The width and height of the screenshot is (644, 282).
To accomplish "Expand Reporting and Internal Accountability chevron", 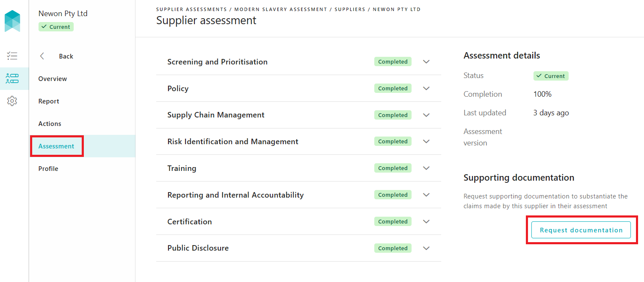I will tap(426, 195).
